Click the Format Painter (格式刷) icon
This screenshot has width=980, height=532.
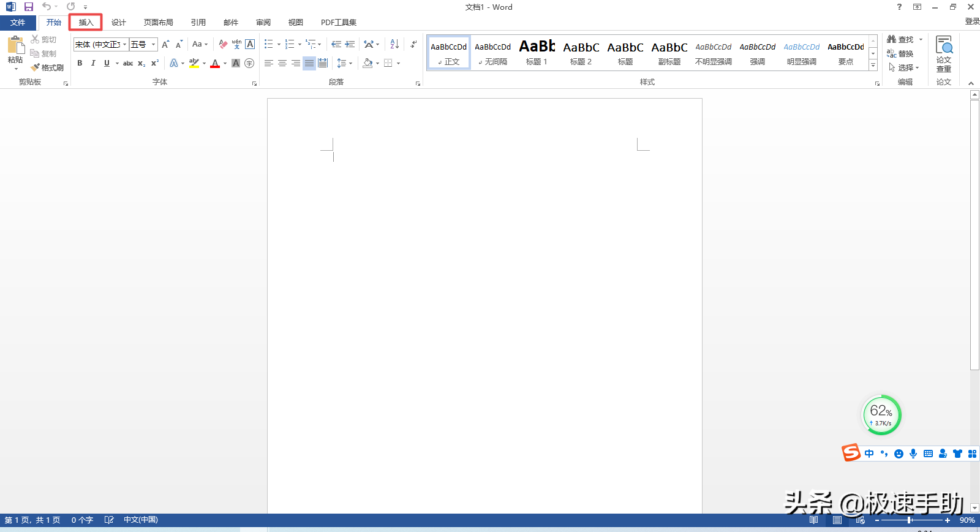point(47,67)
